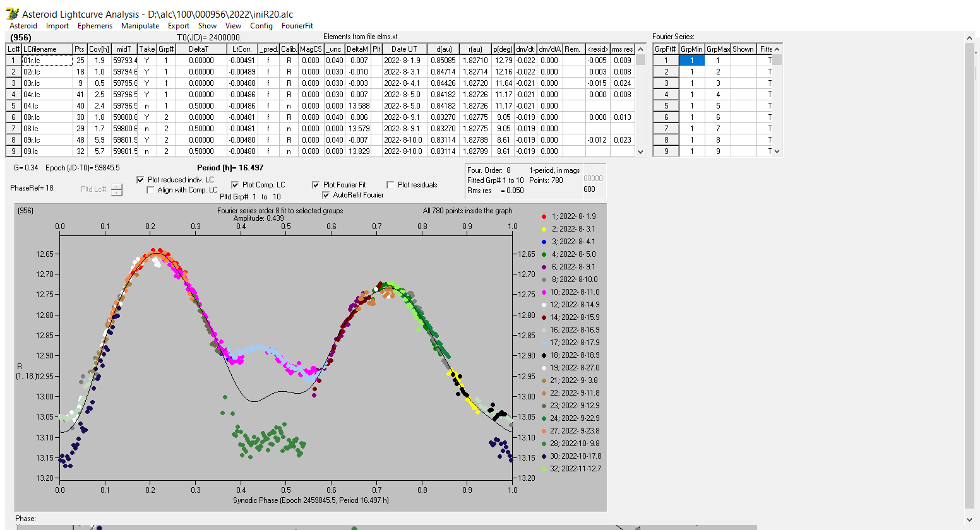This screenshot has height=530, width=980.
Task: Open the Config menu
Action: [x=261, y=26]
